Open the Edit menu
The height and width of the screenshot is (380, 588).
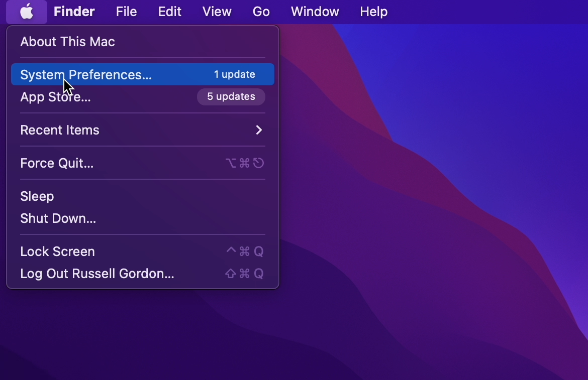[x=169, y=12]
